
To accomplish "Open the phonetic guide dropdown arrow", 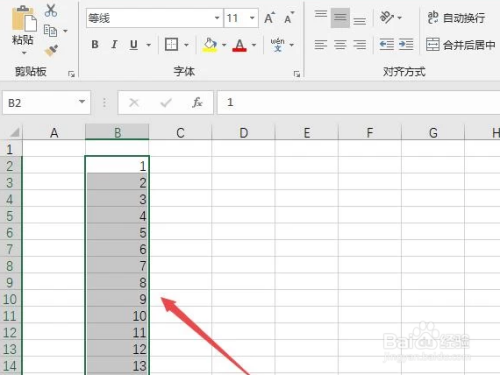I will click(292, 45).
